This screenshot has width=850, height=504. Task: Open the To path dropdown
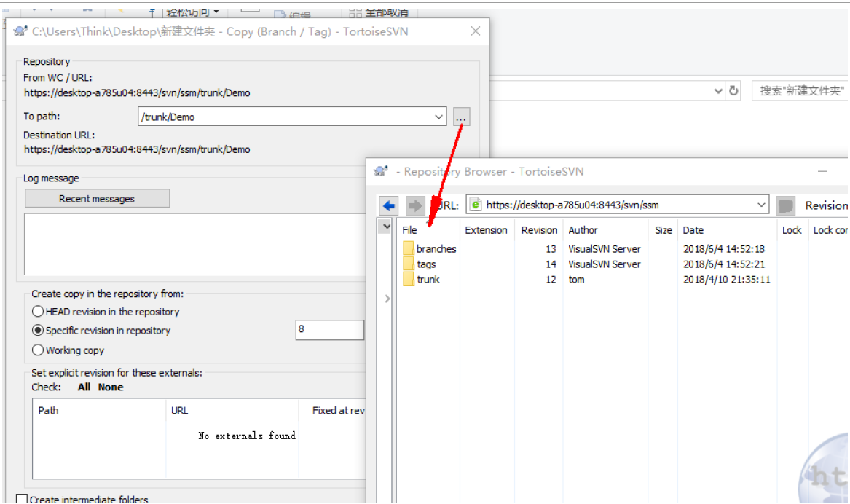438,117
